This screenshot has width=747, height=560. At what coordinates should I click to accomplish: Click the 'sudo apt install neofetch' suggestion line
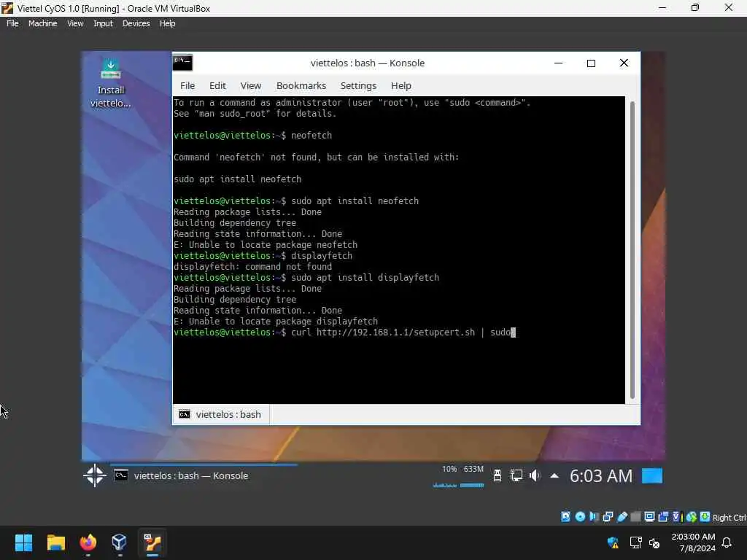tap(237, 179)
